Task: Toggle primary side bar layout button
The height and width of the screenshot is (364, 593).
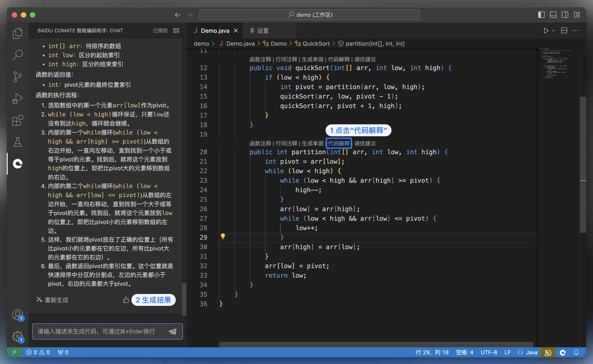Action: click(x=541, y=15)
